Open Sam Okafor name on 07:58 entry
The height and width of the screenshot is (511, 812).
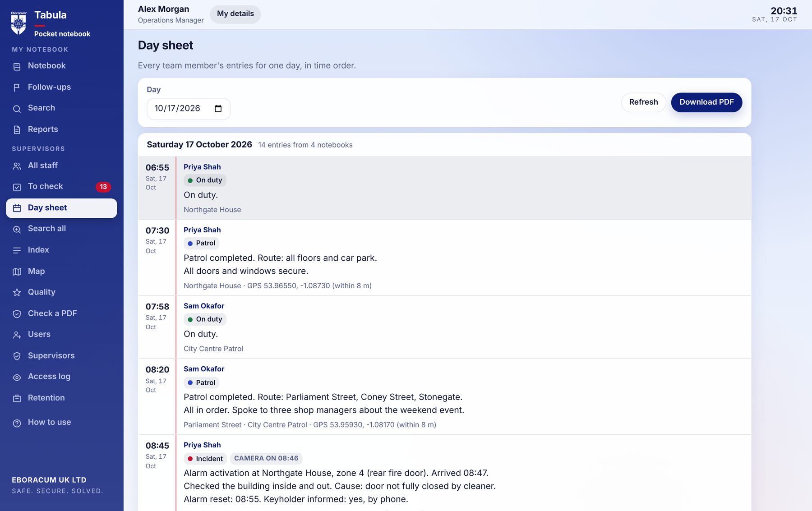coord(204,306)
